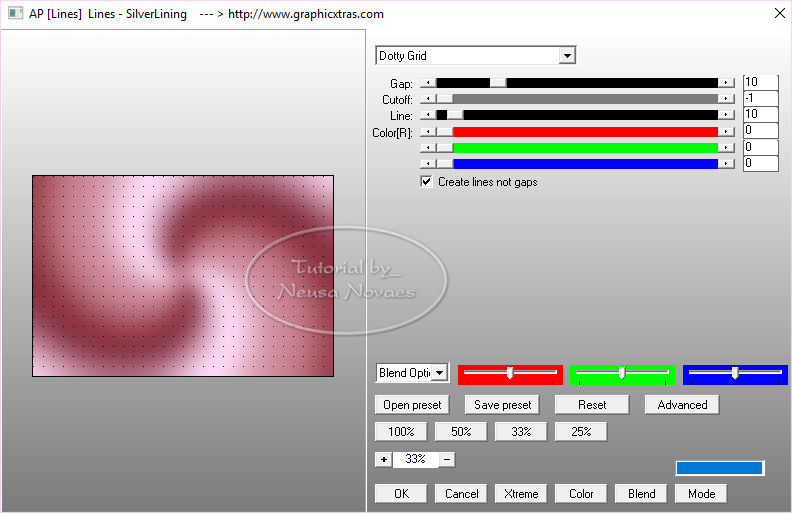Image resolution: width=792 pixels, height=513 pixels.
Task: Click the Blend button
Action: [641, 494]
